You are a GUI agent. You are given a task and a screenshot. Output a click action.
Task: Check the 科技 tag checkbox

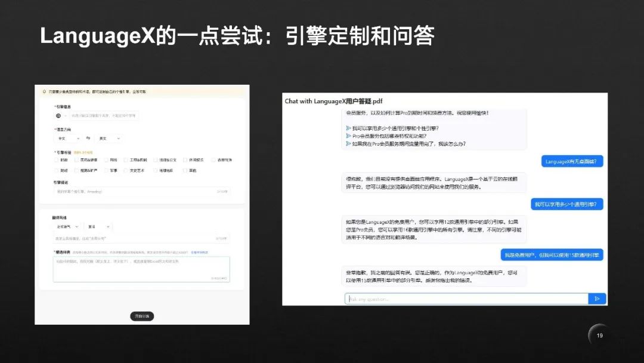pos(106,160)
